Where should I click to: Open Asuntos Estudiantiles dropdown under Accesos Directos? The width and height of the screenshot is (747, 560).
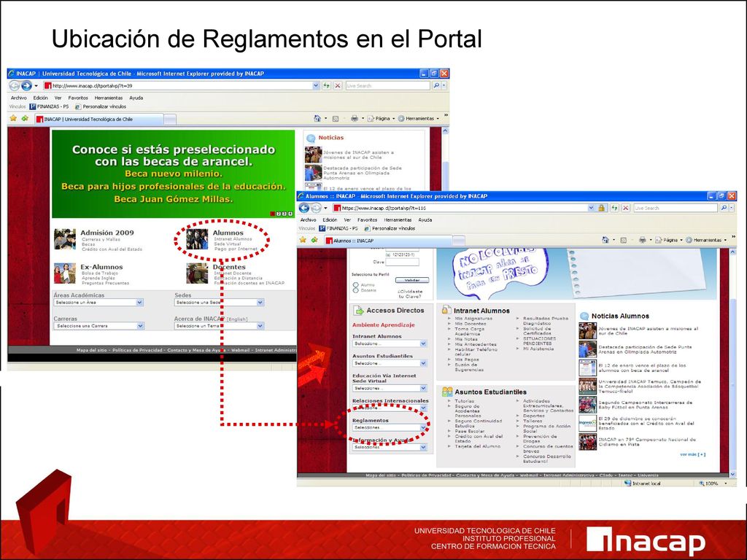pyautogui.click(x=390, y=363)
